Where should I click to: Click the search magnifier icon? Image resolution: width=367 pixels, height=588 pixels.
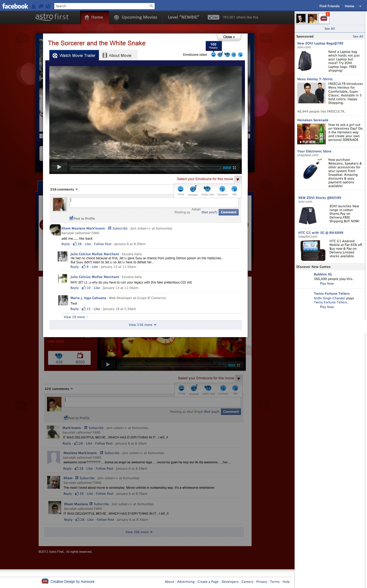(151, 6)
